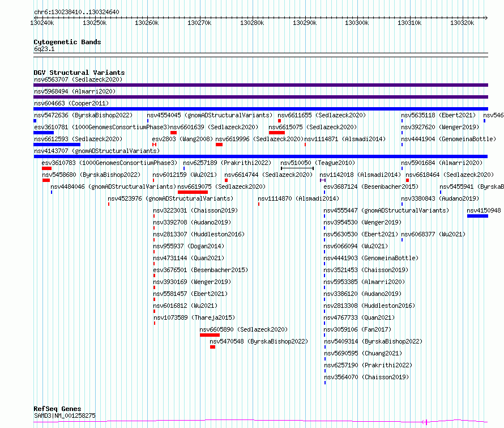Click nsv3386120 (Audano2019) variant
Screen dimensions: 504x428
coord(362,294)
